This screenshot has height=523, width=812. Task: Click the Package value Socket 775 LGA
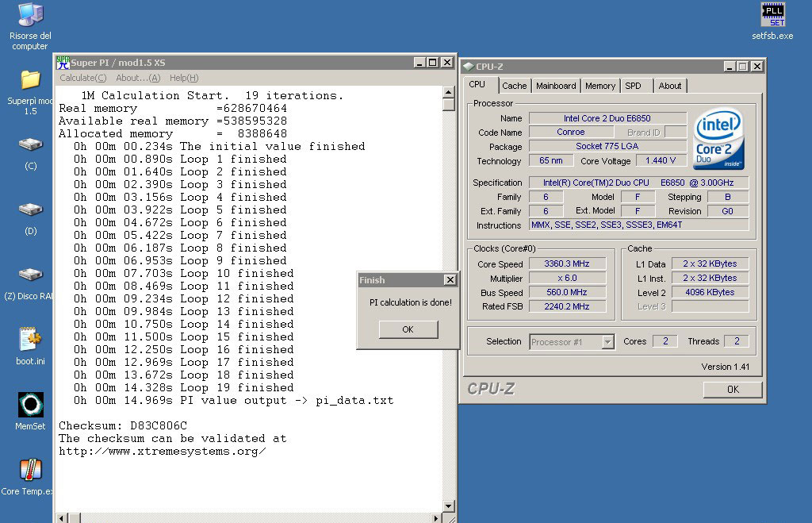(x=607, y=146)
